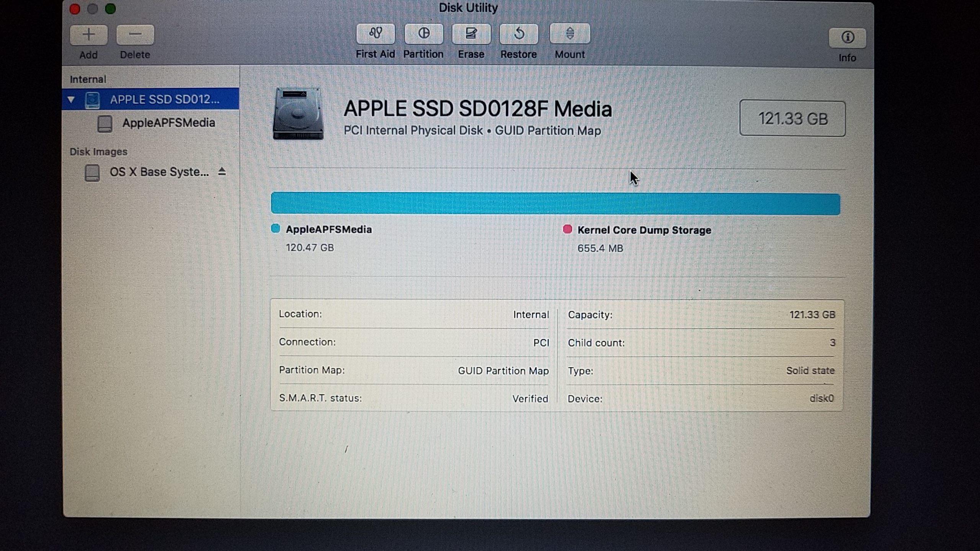Click the Delete volume minus icon
This screenshot has height=551, width=980.
135,35
